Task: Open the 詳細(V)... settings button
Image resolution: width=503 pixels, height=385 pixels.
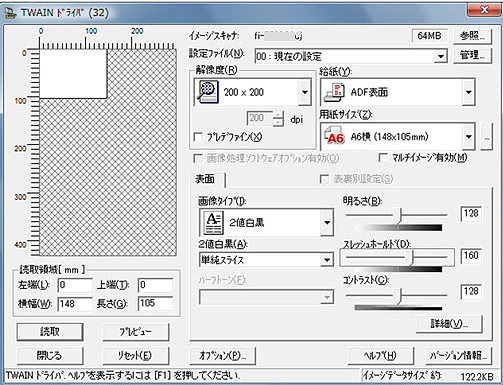Action: pos(449,323)
